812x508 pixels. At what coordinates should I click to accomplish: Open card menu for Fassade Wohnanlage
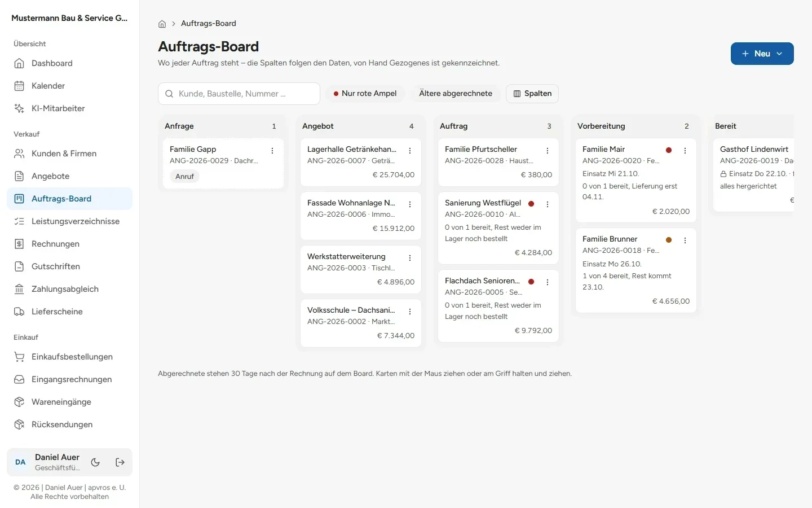[x=410, y=204]
